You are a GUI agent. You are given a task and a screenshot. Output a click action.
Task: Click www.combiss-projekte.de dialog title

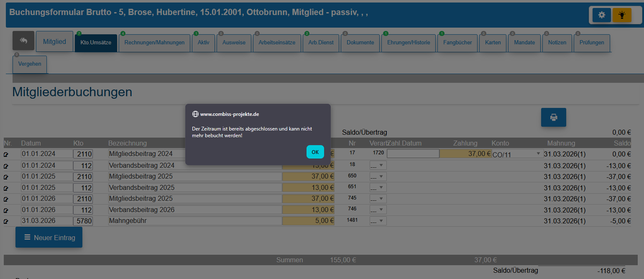230,114
